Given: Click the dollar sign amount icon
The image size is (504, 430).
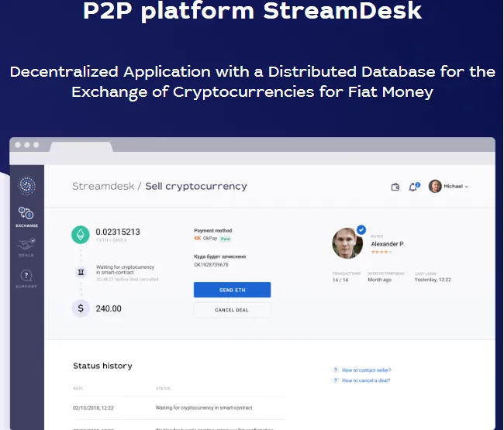Looking at the screenshot, I should click(x=81, y=308).
